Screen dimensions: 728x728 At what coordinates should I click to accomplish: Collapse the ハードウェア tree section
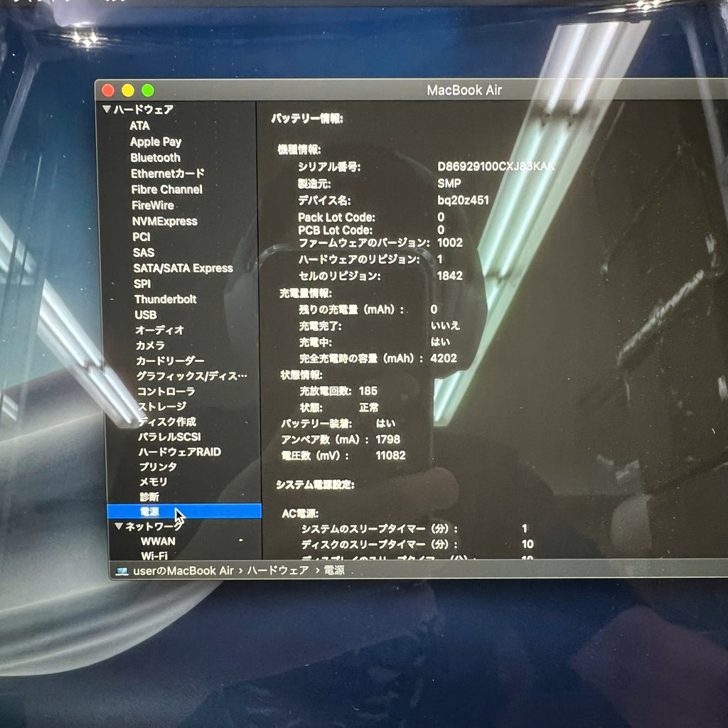pyautogui.click(x=107, y=109)
